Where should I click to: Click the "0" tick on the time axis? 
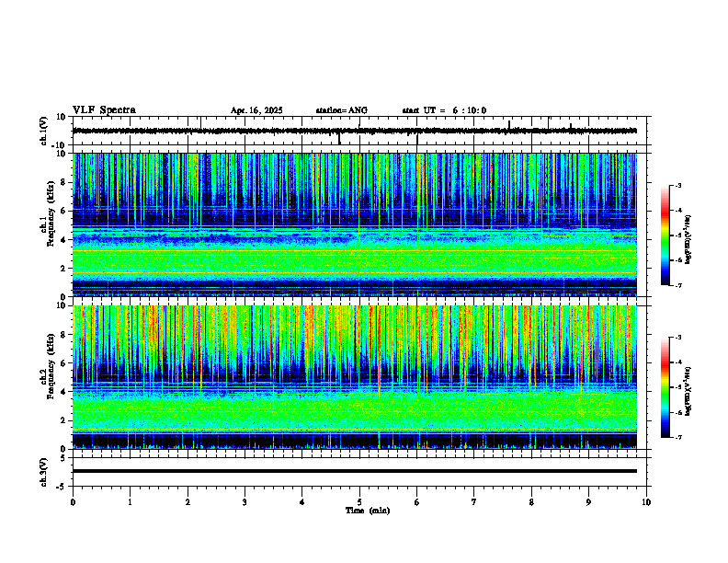(x=73, y=502)
